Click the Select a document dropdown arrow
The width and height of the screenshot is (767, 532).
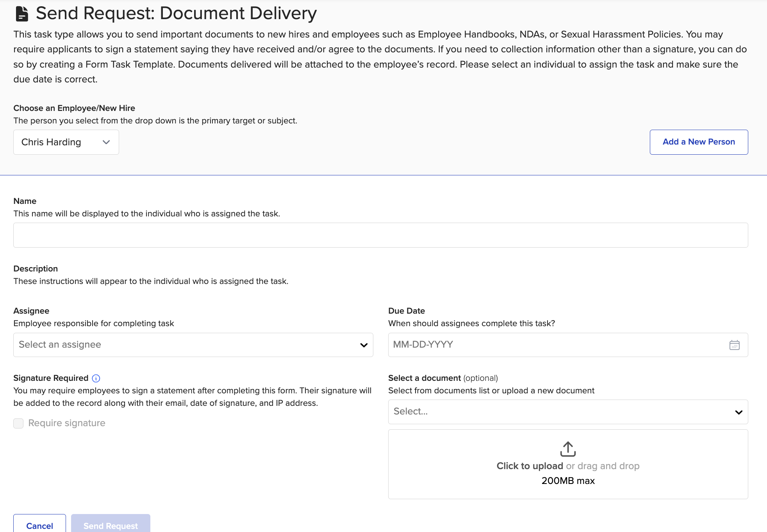coord(738,412)
